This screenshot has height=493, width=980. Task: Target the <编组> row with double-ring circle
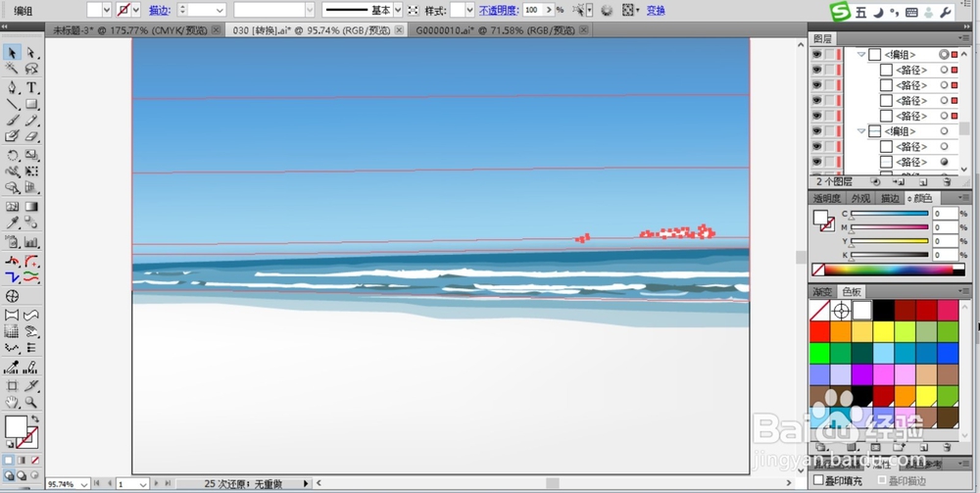tap(944, 54)
